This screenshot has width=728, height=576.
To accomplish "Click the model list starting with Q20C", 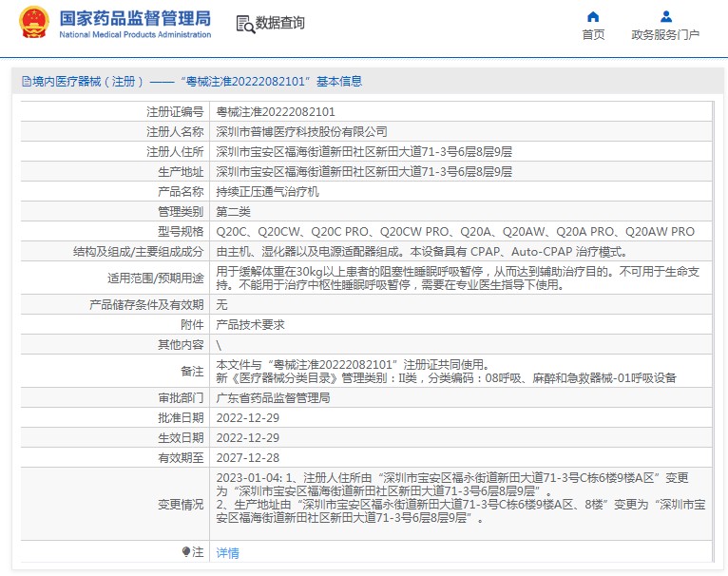I will click(x=455, y=231).
